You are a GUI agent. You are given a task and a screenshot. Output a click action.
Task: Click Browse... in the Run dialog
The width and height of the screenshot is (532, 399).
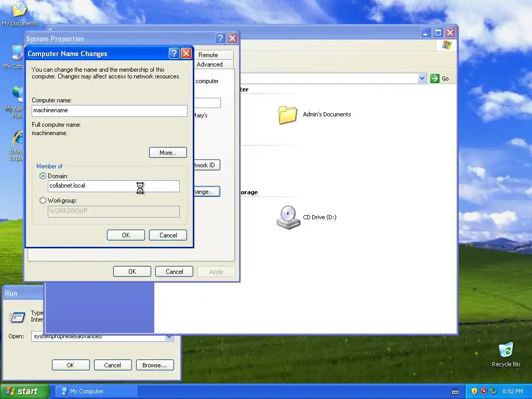click(x=155, y=365)
